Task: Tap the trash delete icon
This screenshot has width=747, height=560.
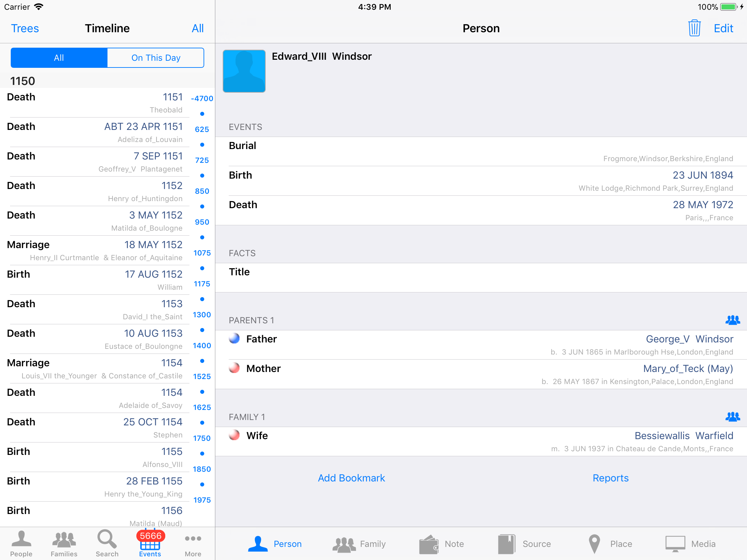Action: click(694, 28)
